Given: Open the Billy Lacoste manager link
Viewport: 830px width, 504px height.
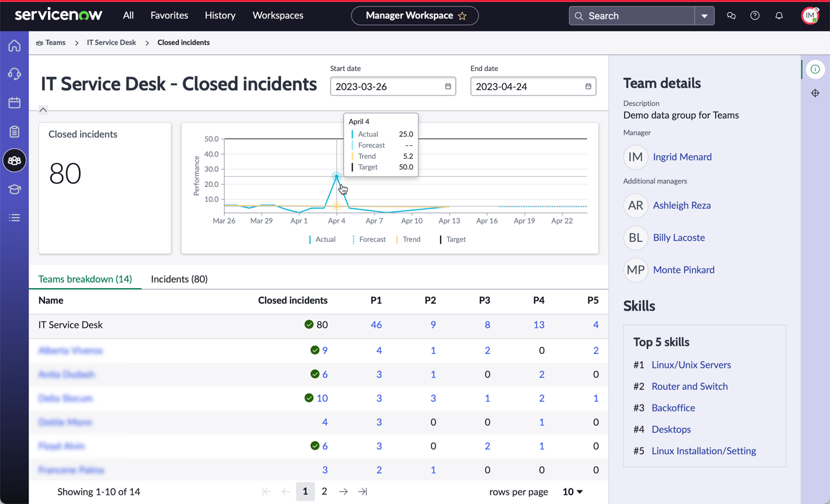Looking at the screenshot, I should coord(679,238).
